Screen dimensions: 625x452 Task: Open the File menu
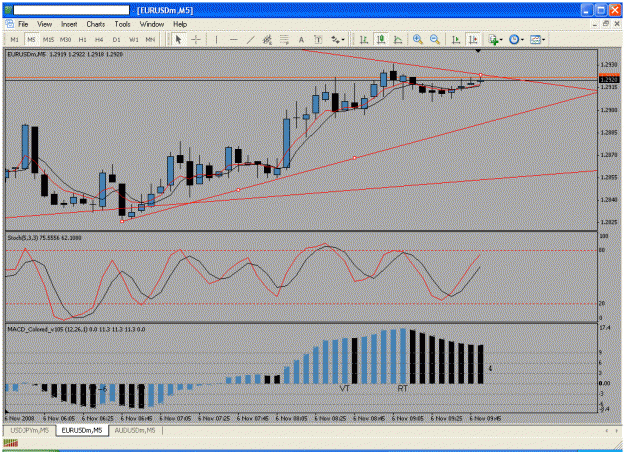(x=23, y=24)
